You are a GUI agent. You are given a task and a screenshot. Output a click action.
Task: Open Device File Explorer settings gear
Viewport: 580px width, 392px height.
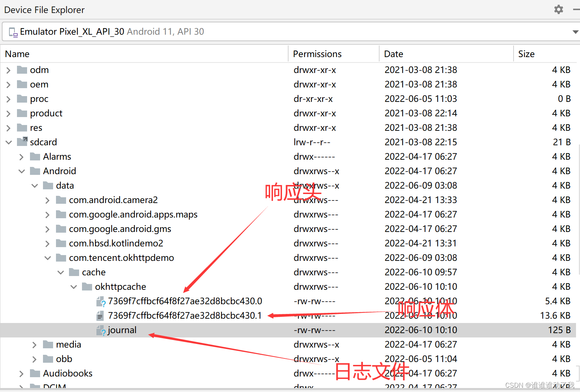(559, 10)
